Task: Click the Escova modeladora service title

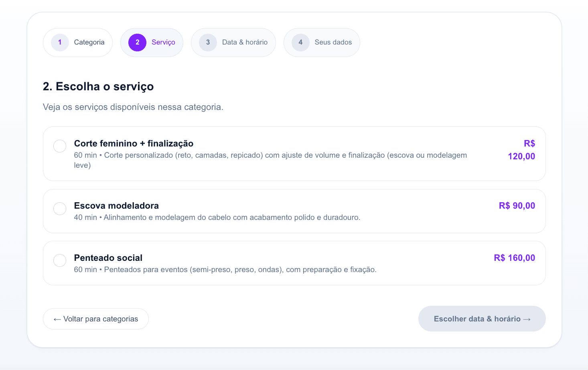Action: tap(116, 205)
